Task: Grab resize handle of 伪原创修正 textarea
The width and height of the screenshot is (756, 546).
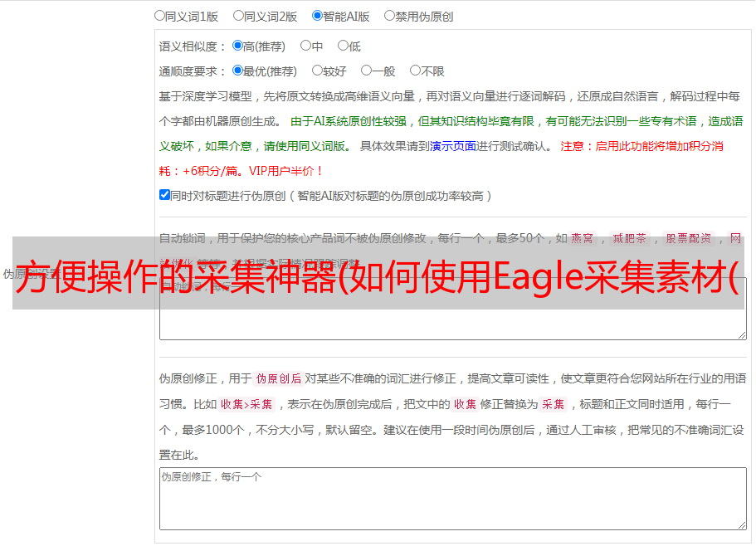Action: click(742, 525)
